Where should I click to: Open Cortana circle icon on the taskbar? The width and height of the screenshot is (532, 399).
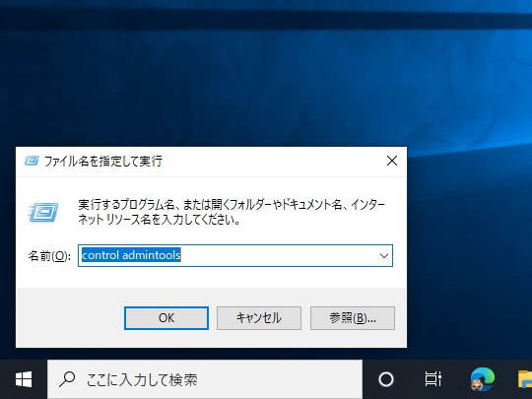point(386,379)
